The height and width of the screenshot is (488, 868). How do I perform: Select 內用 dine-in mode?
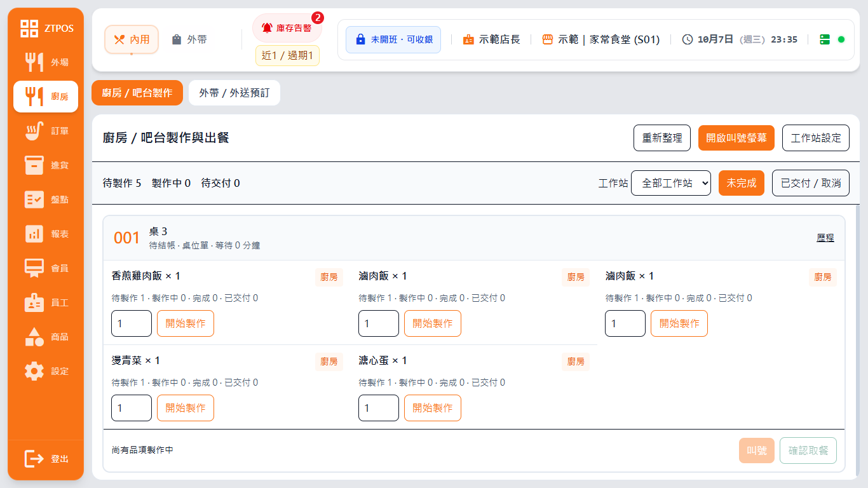click(x=132, y=39)
